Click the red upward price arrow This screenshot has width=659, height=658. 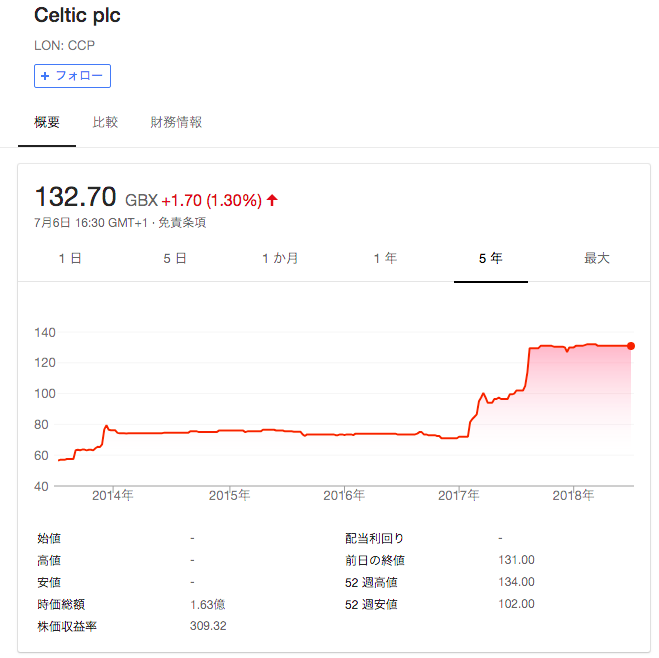[x=272, y=200]
